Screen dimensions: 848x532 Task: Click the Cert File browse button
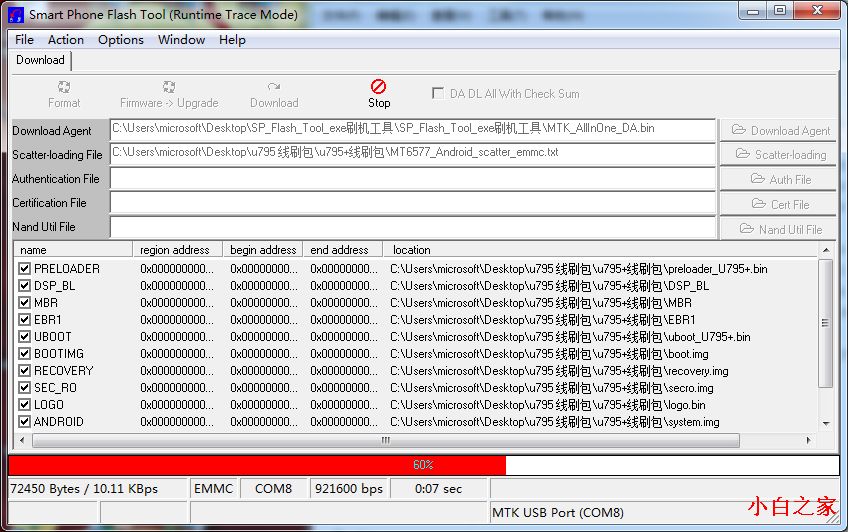(778, 204)
